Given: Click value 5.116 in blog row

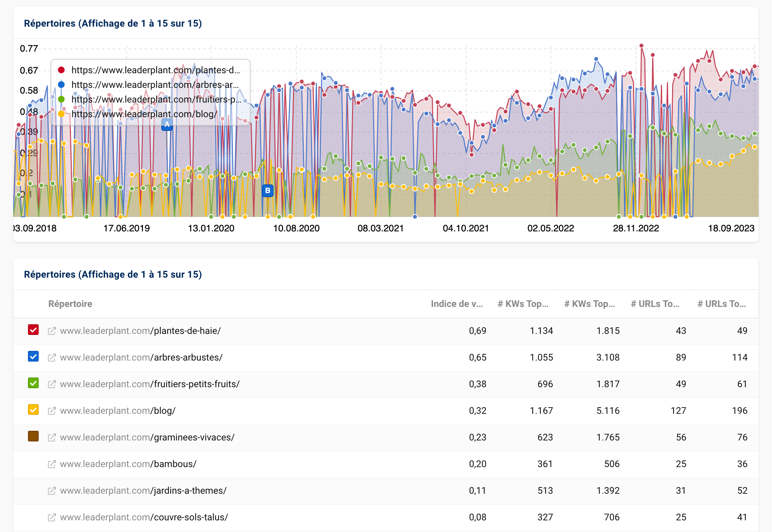Looking at the screenshot, I should [608, 411].
